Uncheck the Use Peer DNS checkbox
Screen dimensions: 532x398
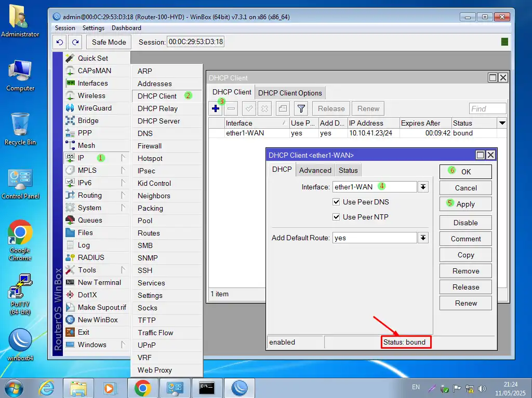click(336, 202)
